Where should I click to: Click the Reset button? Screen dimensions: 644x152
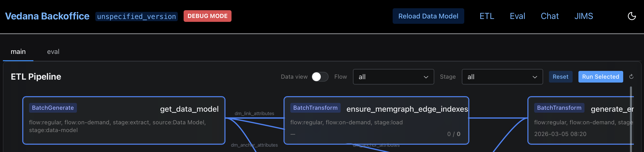(x=560, y=77)
